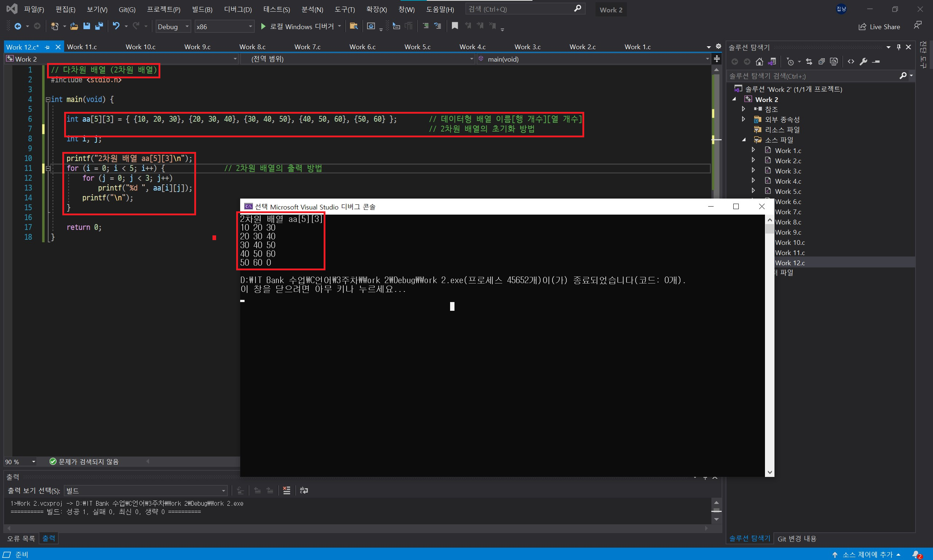Image resolution: width=933 pixels, height=560 pixels.
Task: Toggle Show All Files in Solution Explorer
Action: pos(834,62)
